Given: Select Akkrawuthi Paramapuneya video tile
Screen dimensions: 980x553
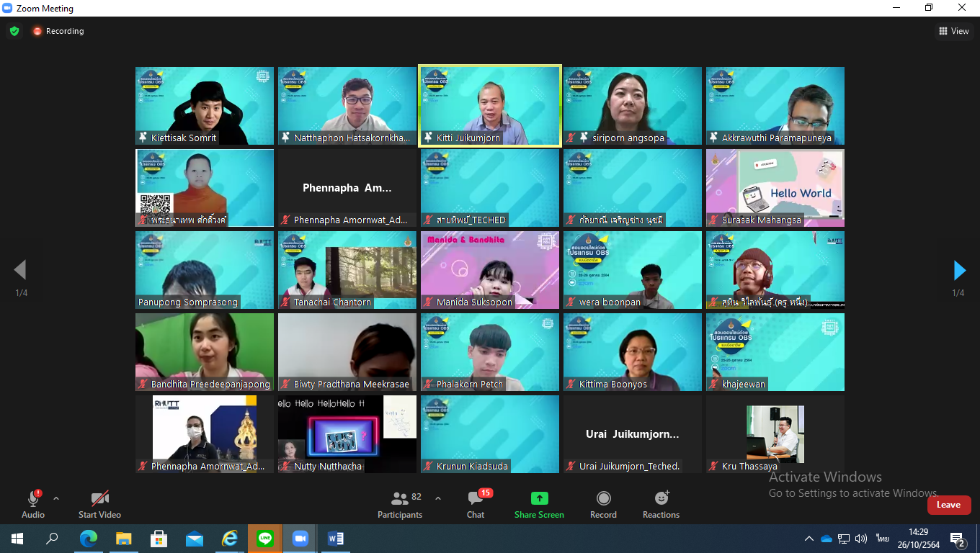Looking at the screenshot, I should pyautogui.click(x=775, y=106).
